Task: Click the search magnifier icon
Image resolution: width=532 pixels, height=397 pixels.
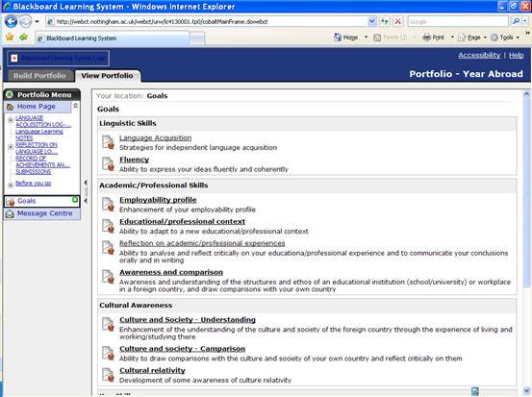Action: click(516, 21)
